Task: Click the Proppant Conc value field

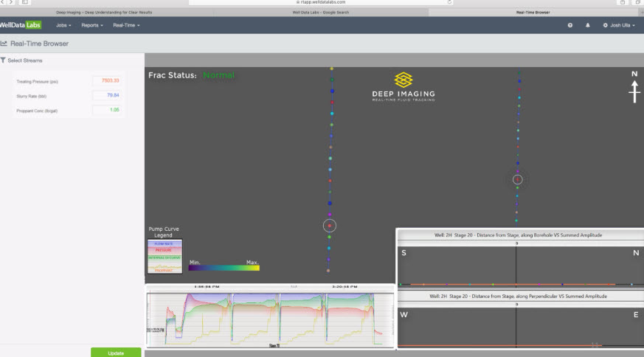Action: click(107, 110)
